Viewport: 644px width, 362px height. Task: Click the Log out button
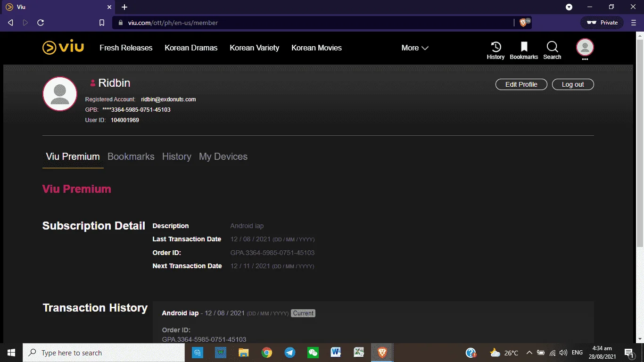click(573, 84)
